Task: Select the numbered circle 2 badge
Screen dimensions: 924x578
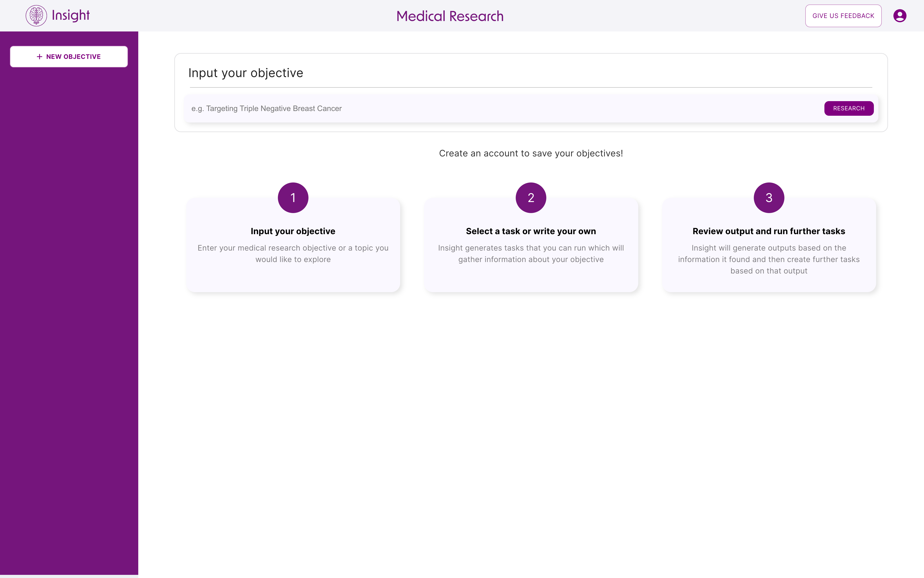Action: (x=531, y=197)
